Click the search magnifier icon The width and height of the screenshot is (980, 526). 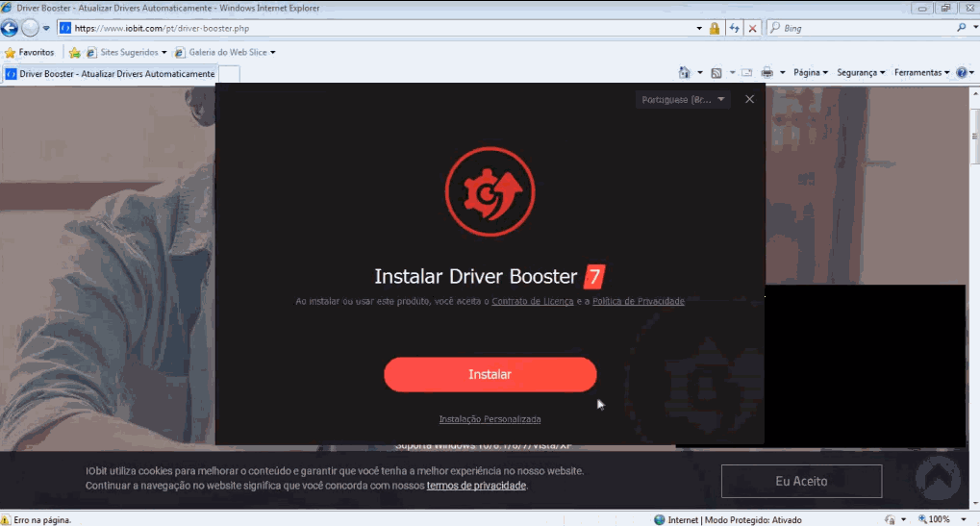pos(962,28)
